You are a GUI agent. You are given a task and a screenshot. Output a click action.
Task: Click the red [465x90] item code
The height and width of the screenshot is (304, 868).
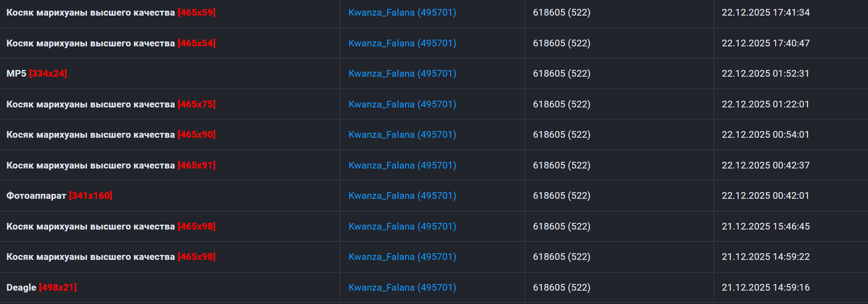click(x=196, y=135)
